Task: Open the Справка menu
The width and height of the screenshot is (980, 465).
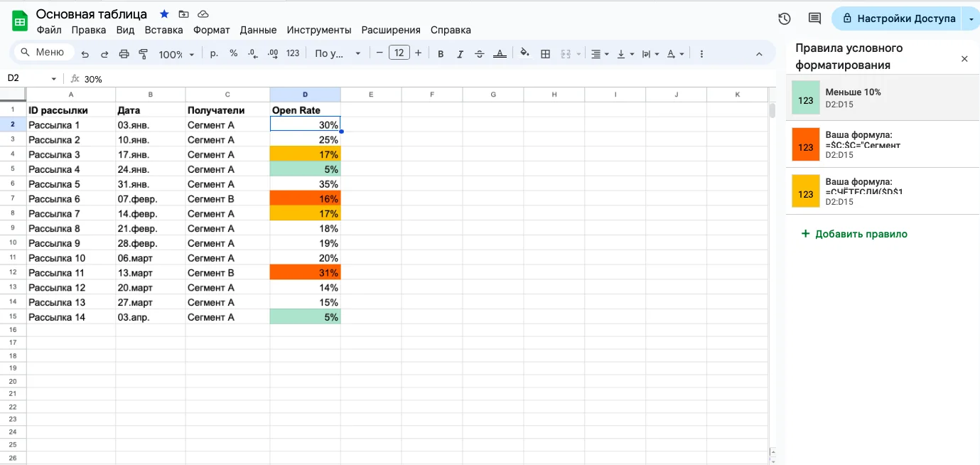Action: (x=451, y=30)
